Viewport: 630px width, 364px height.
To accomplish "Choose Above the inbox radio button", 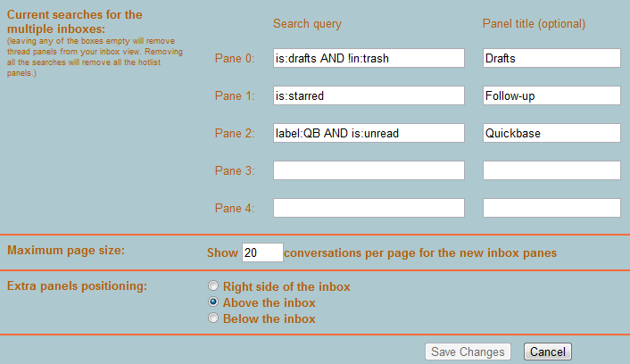I will [x=212, y=302].
